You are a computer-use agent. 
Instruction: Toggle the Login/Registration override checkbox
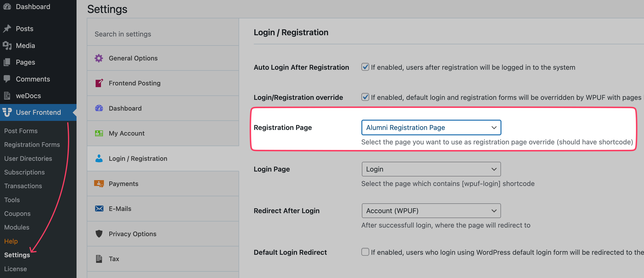pyautogui.click(x=365, y=97)
